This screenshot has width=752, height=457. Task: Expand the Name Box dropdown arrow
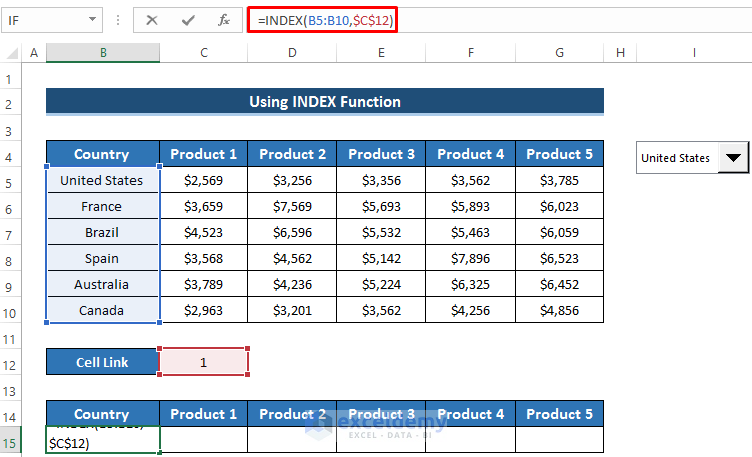pos(93,20)
